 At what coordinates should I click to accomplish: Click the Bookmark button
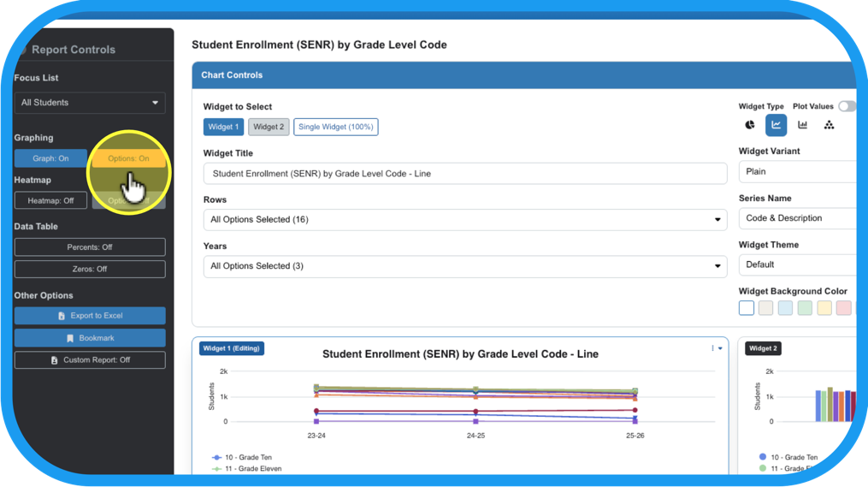pos(90,338)
